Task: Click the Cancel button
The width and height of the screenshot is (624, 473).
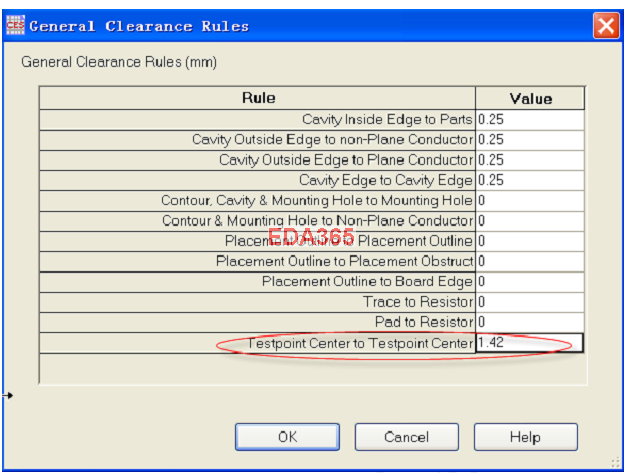Action: (x=407, y=437)
